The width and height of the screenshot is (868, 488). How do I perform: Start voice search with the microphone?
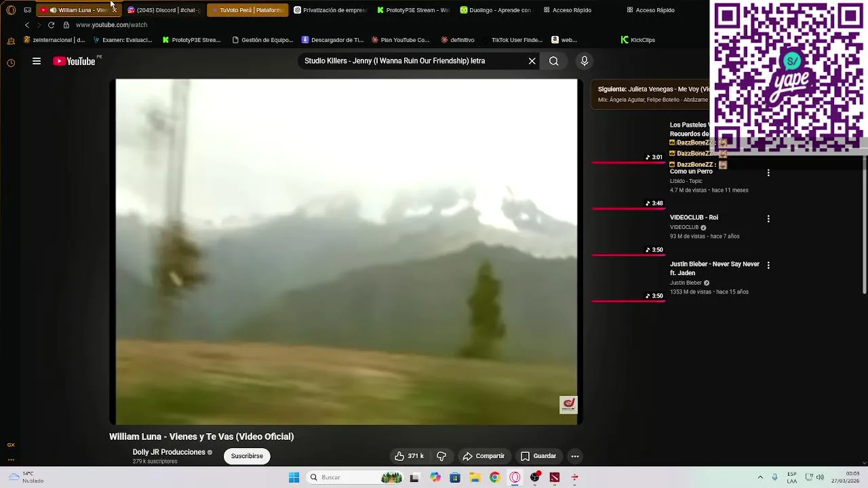[x=585, y=61]
